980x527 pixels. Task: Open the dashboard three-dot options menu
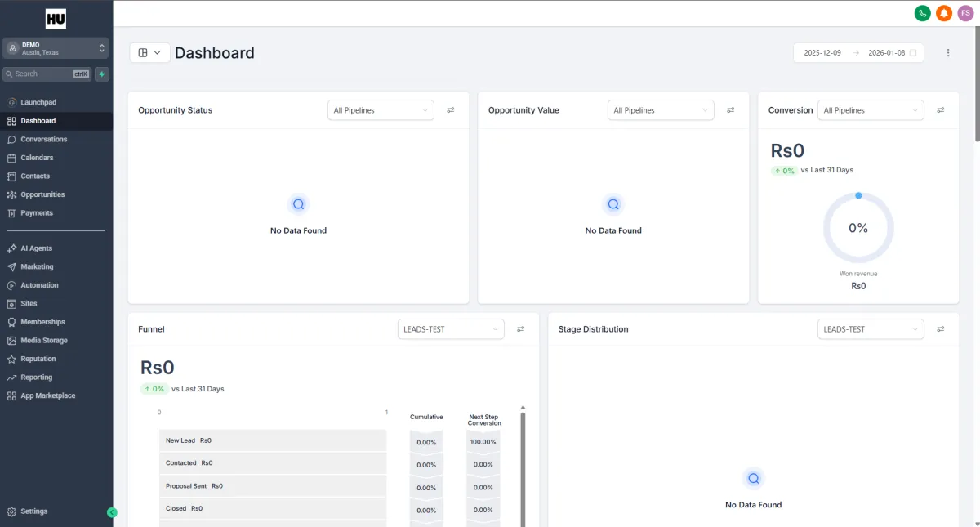[x=948, y=53]
